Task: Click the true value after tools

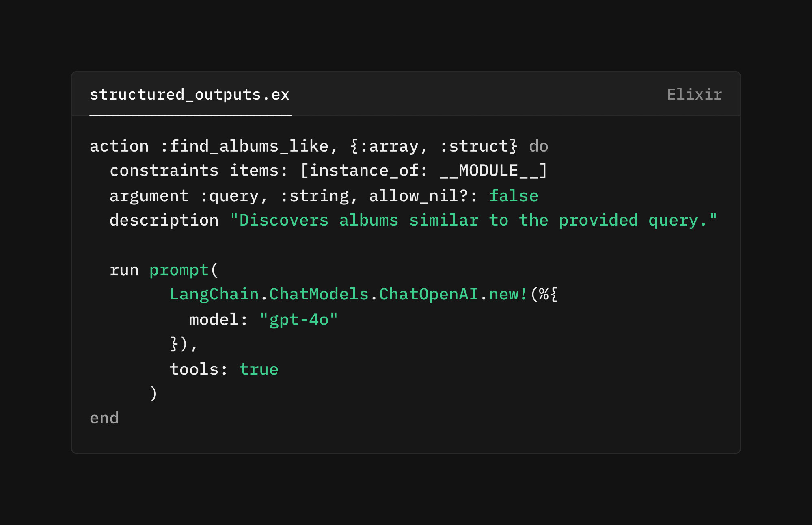Action: coord(259,369)
